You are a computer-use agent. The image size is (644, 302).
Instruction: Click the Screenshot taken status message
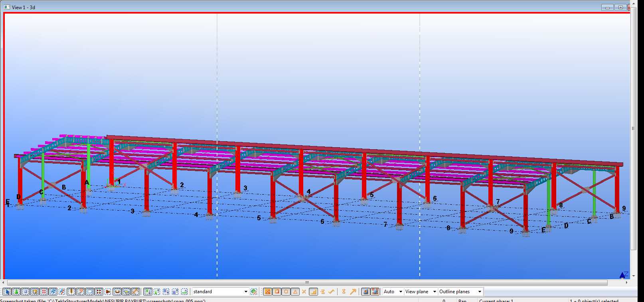pos(103,300)
